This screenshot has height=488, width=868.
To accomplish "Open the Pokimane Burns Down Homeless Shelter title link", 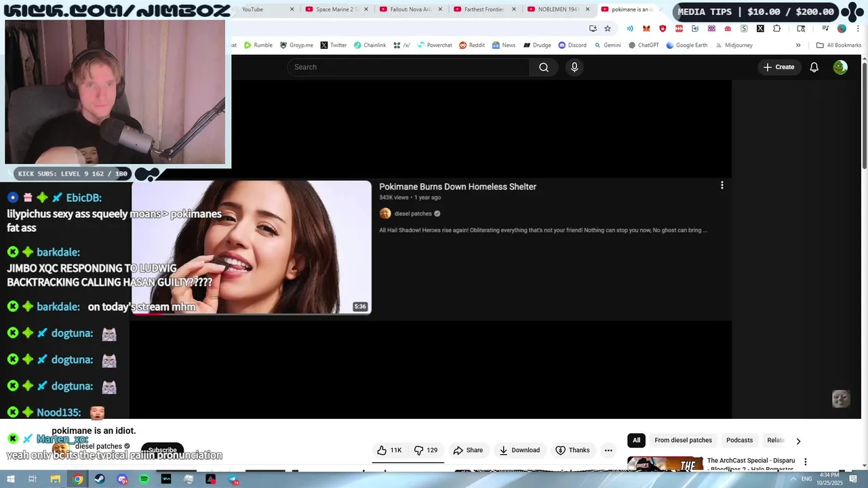I will point(458,186).
